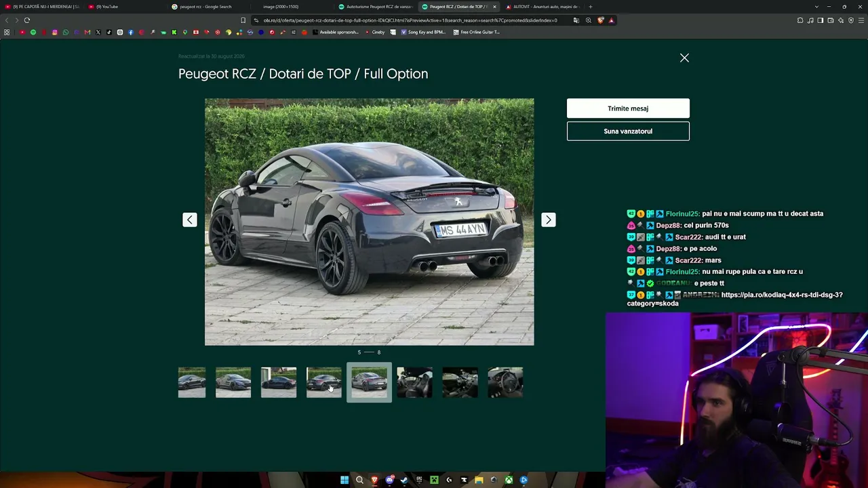Click the Trimite mesaj button
The height and width of the screenshot is (488, 868).
click(628, 108)
